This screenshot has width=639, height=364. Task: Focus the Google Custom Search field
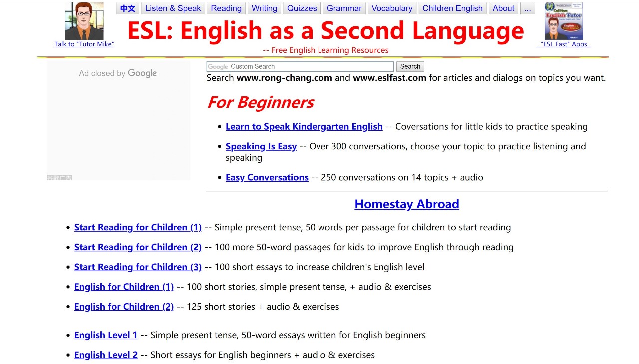click(300, 67)
